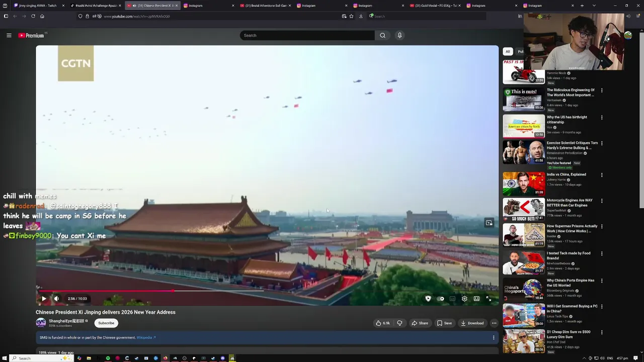The width and height of the screenshot is (644, 362).
Task: Open menu for Ridiculous Engineering video
Action: point(602,90)
